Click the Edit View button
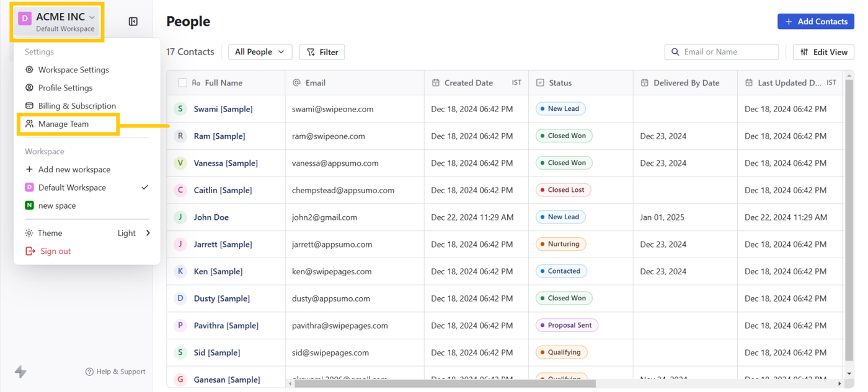 pyautogui.click(x=823, y=52)
